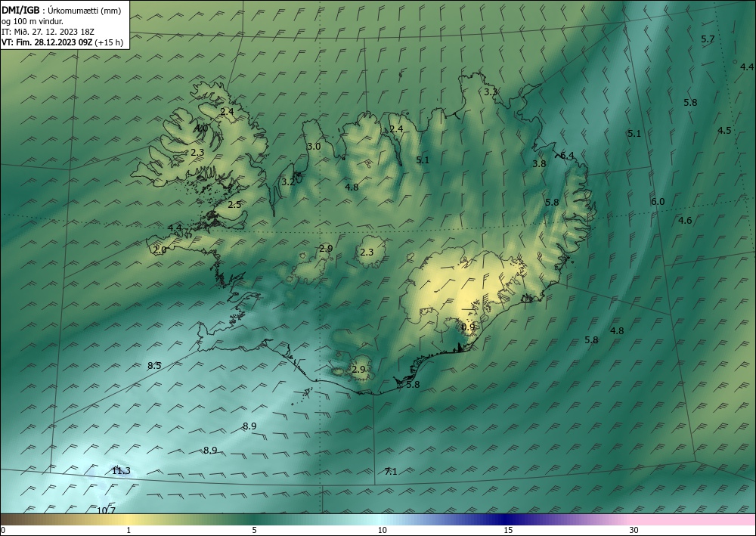Click the color bar label 15
The height and width of the screenshot is (536, 756).
[508, 530]
